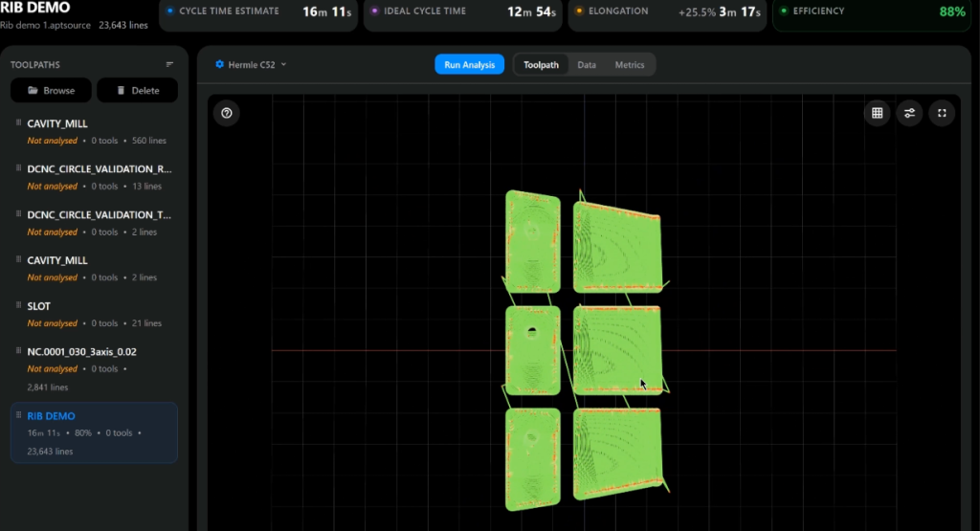Switch to the Data tab
This screenshot has width=980, height=531.
[x=587, y=65]
